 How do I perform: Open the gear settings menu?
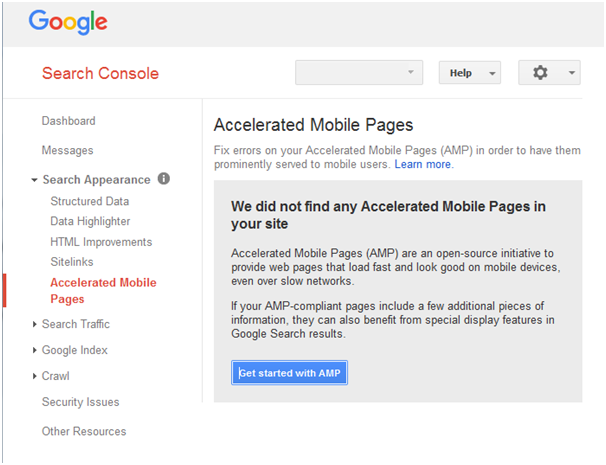[549, 72]
